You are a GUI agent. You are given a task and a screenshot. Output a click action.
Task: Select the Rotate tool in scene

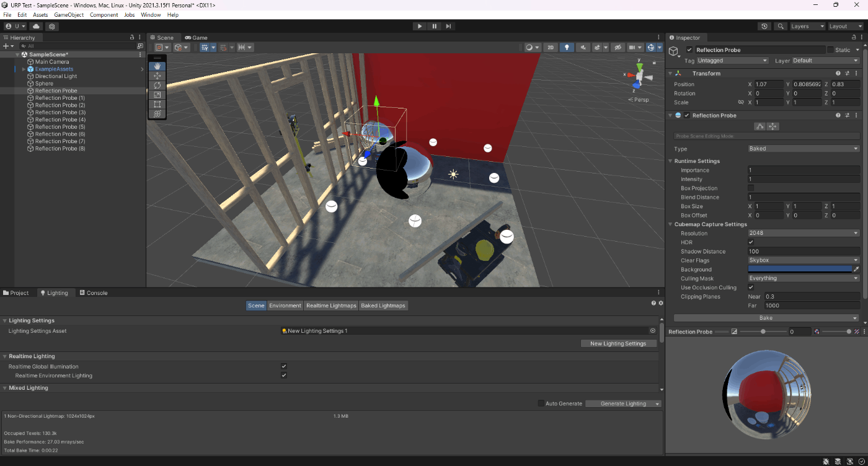157,85
